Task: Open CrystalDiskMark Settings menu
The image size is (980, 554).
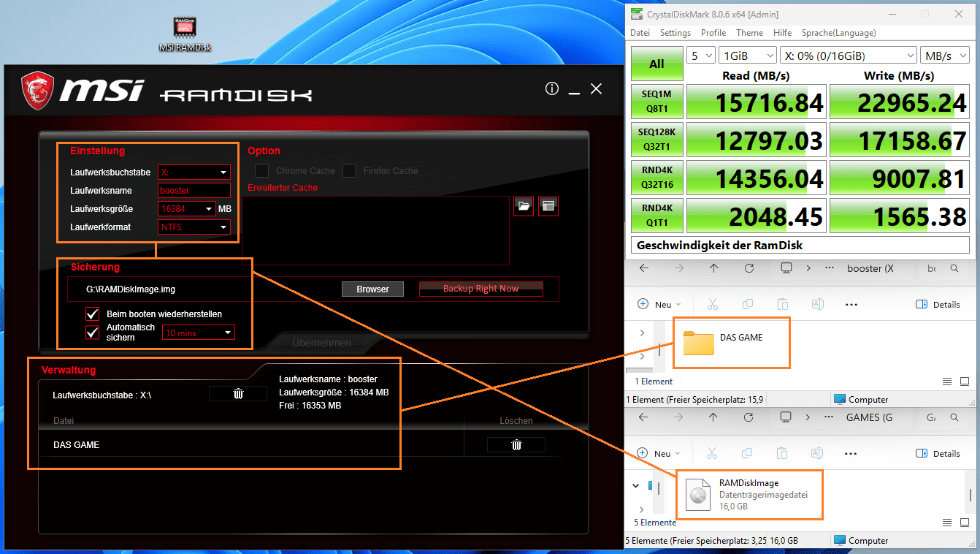Action: coord(675,33)
